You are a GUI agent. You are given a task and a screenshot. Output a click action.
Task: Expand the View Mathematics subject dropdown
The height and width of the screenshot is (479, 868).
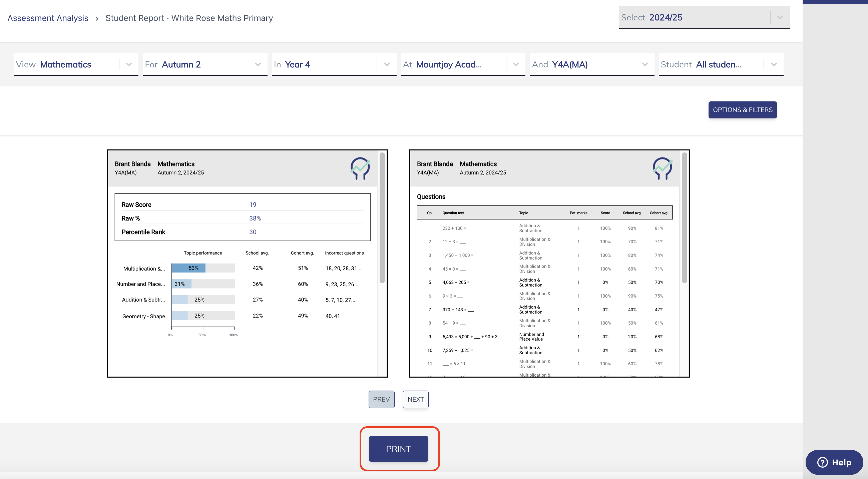76,64
